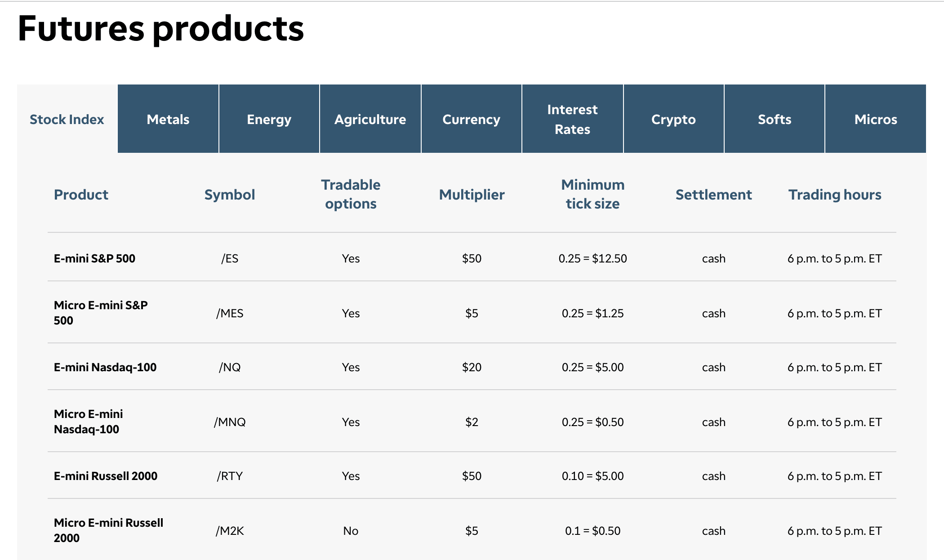Viewport: 944px width, 560px height.
Task: Open the Energy tab
Action: point(269,119)
